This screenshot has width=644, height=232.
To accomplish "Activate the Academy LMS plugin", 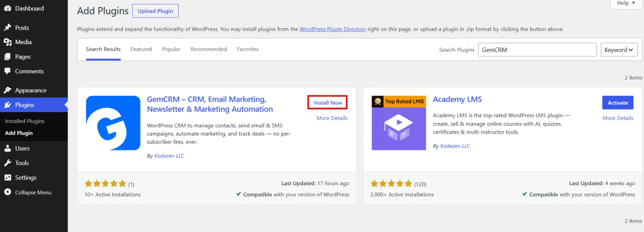I will [618, 103].
